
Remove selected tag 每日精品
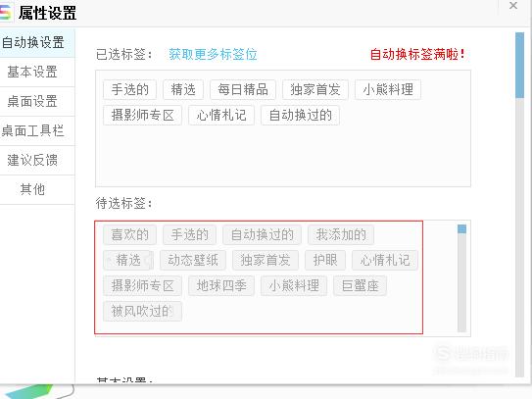click(243, 89)
